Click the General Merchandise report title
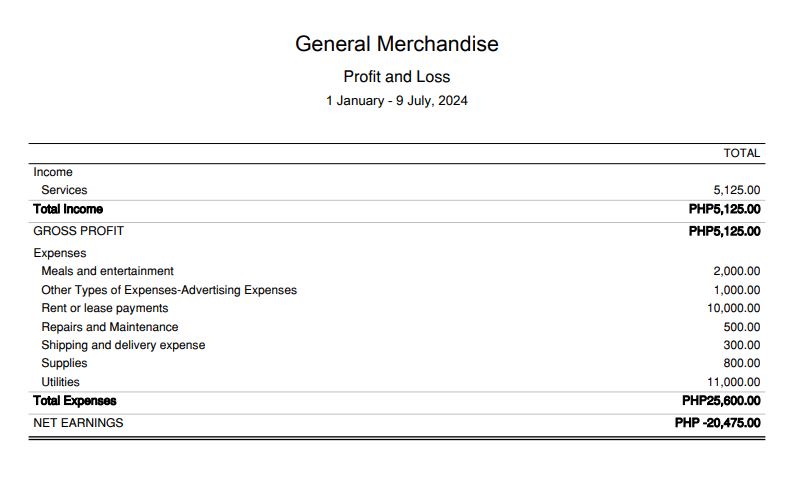The width and height of the screenshot is (794, 480). [396, 44]
